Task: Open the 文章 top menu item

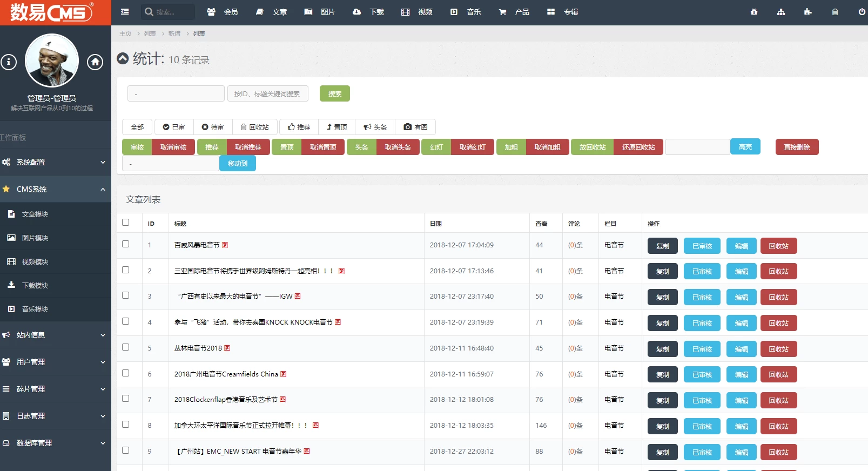Action: [x=273, y=11]
